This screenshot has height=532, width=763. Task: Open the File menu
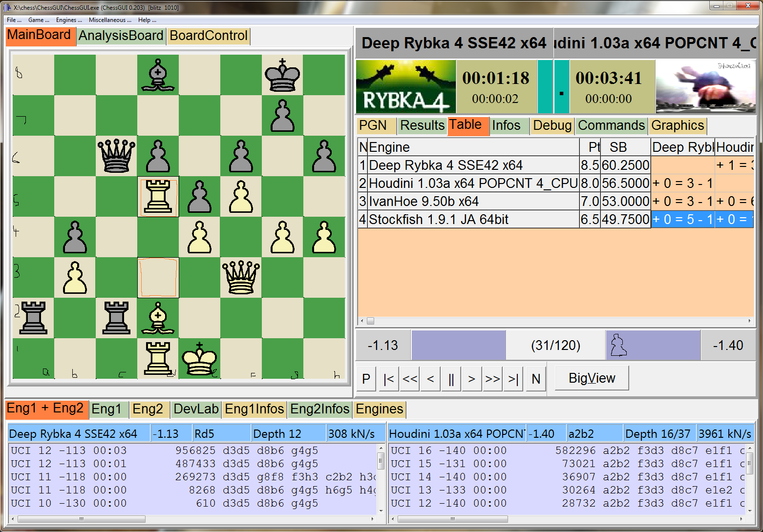click(14, 20)
